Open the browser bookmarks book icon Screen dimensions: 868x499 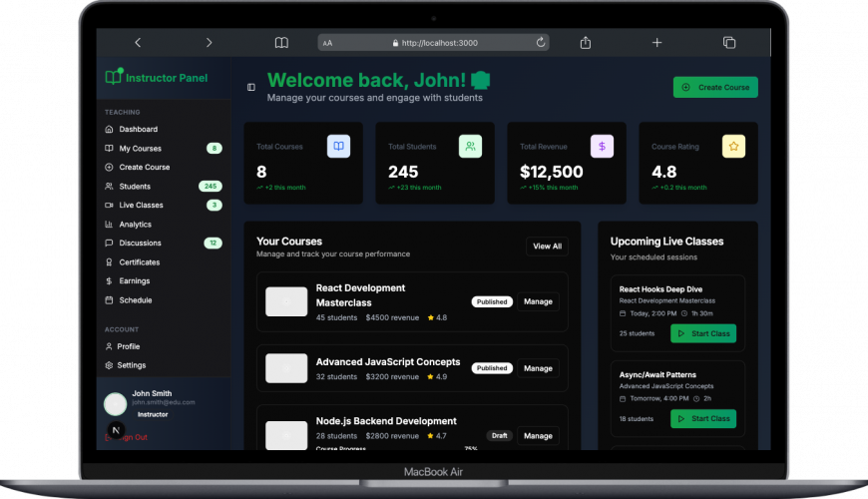click(281, 43)
